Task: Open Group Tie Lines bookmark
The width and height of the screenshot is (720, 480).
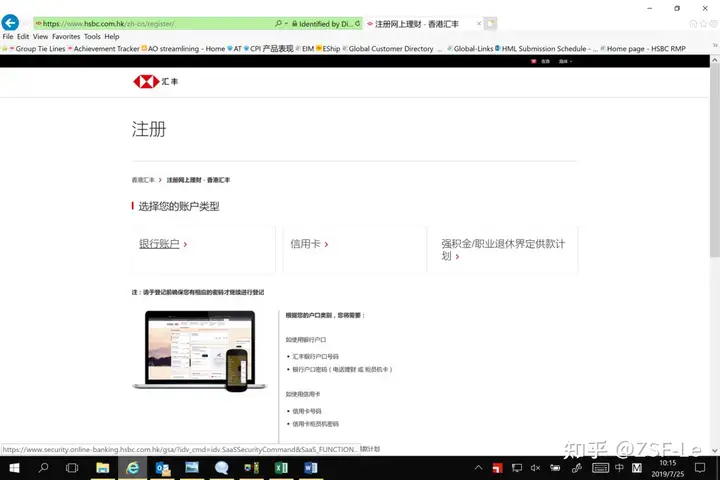Action: point(38,49)
